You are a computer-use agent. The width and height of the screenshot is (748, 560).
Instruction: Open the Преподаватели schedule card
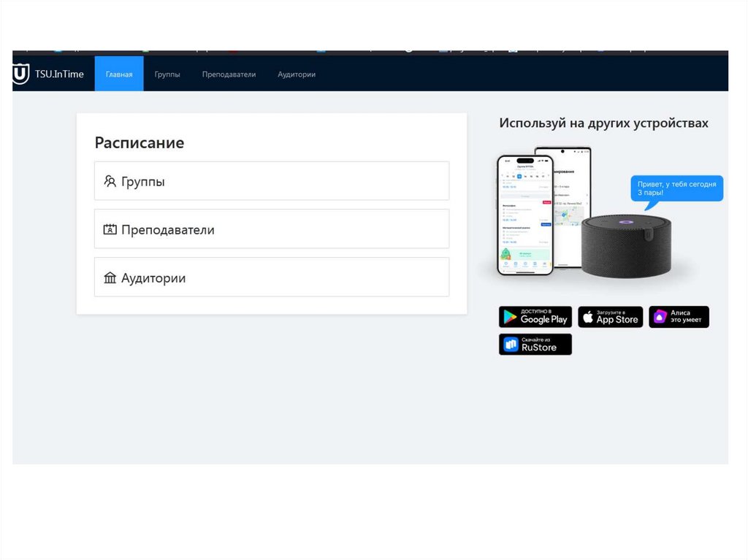click(x=272, y=229)
